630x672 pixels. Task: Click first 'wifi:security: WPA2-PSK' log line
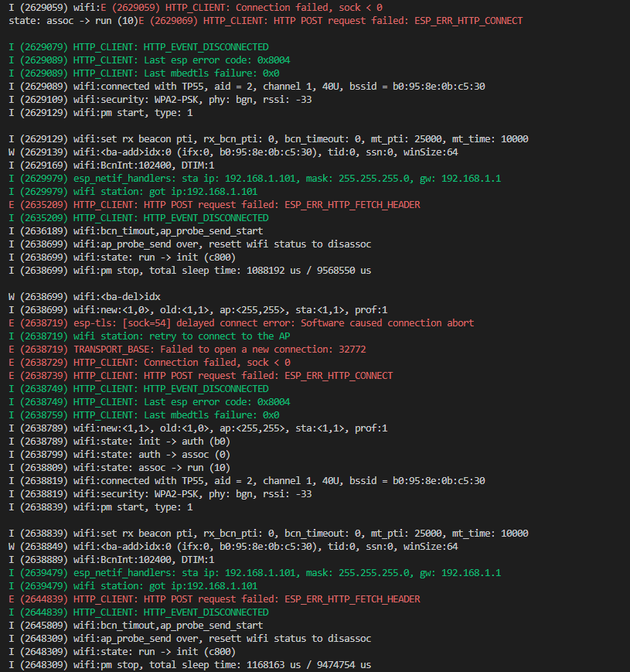[160, 100]
